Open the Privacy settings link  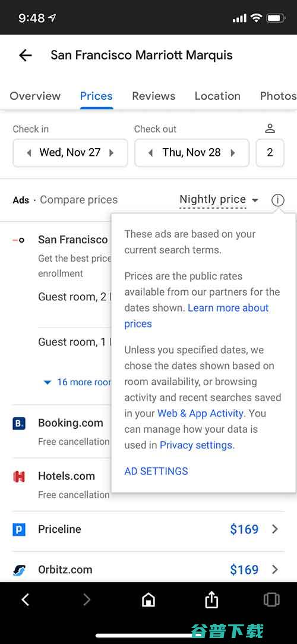[197, 445]
